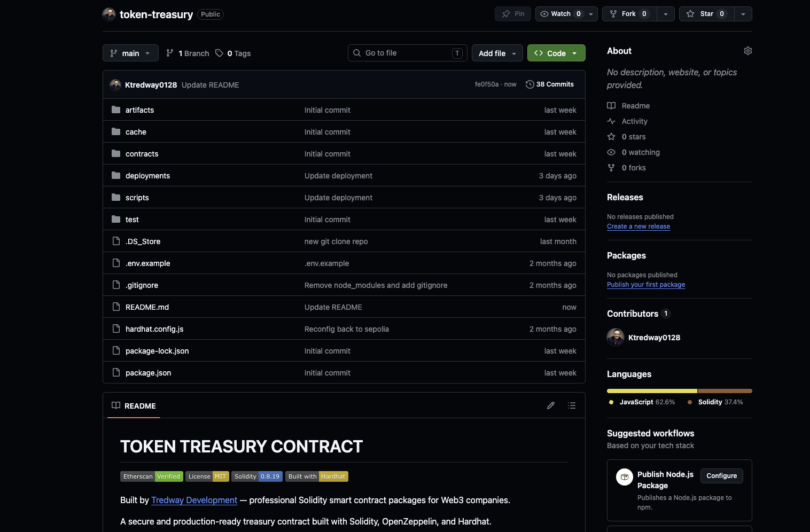810x532 pixels.
Task: Fork the token-treasury repository
Action: pos(629,14)
